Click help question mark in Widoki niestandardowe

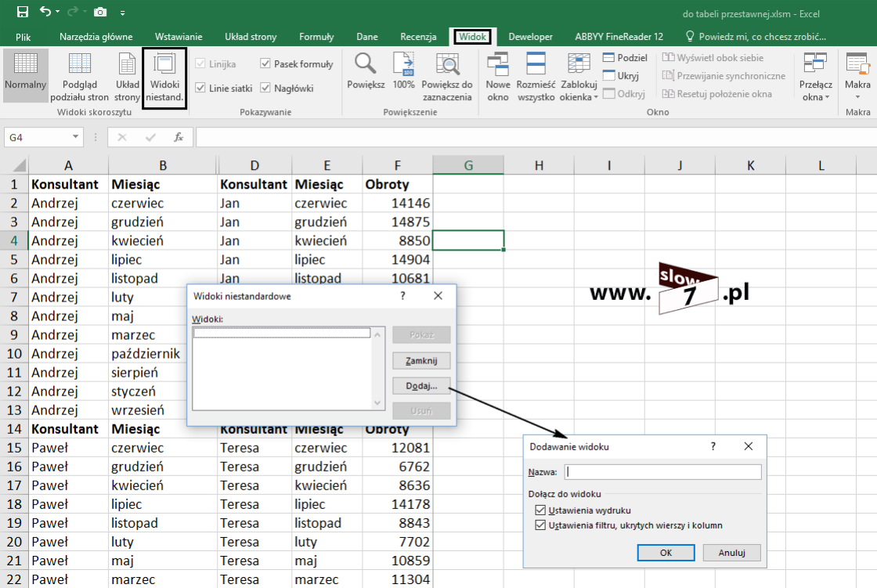[402, 296]
